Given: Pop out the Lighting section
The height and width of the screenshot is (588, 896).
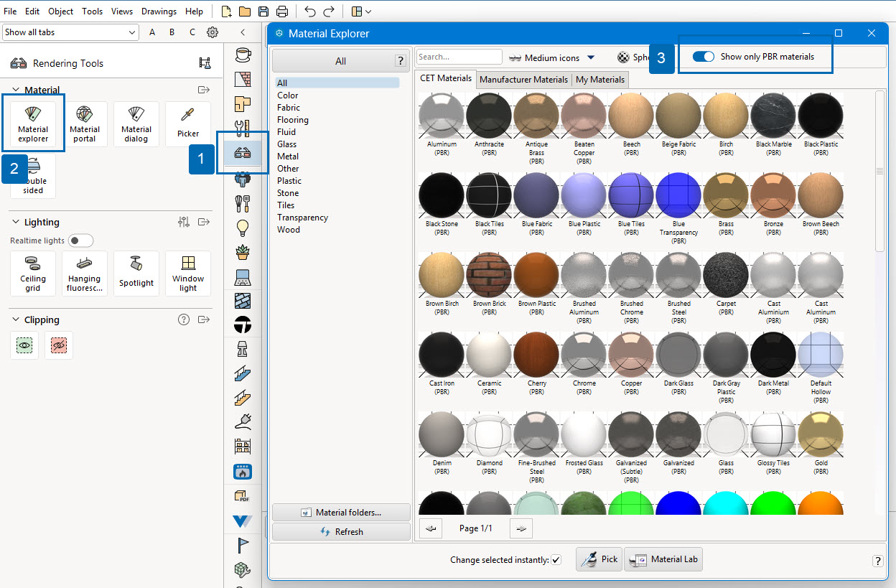Looking at the screenshot, I should coord(204,223).
